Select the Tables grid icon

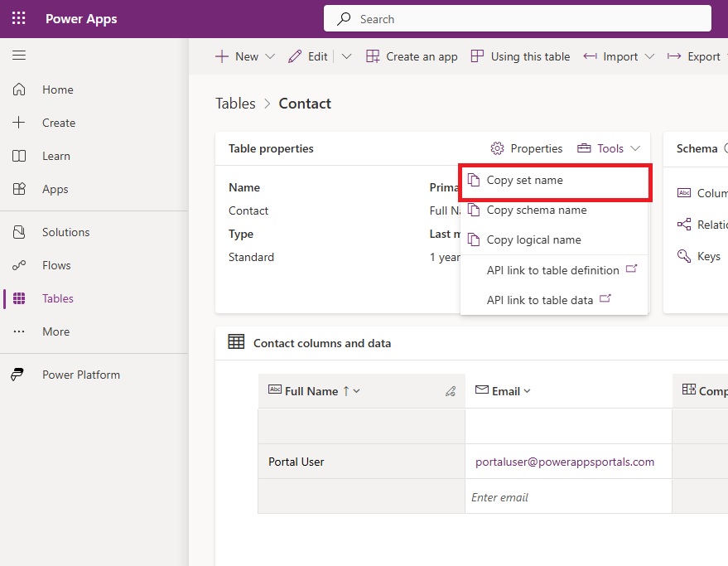pyautogui.click(x=19, y=298)
